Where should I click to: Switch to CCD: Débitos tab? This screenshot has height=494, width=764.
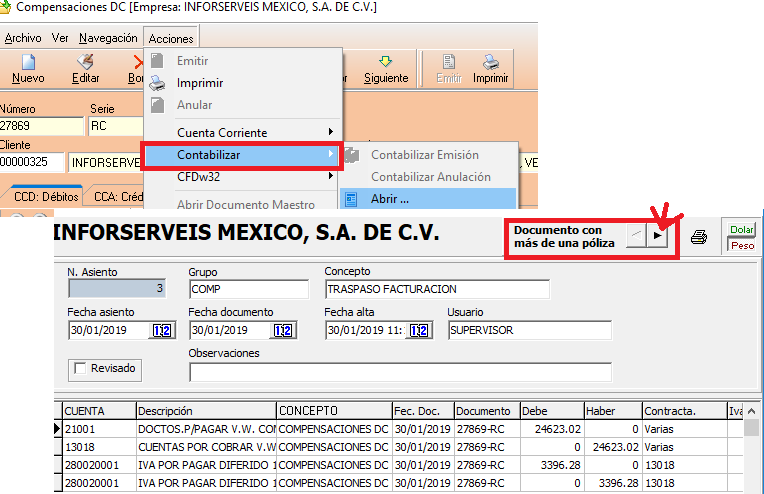coord(46,197)
